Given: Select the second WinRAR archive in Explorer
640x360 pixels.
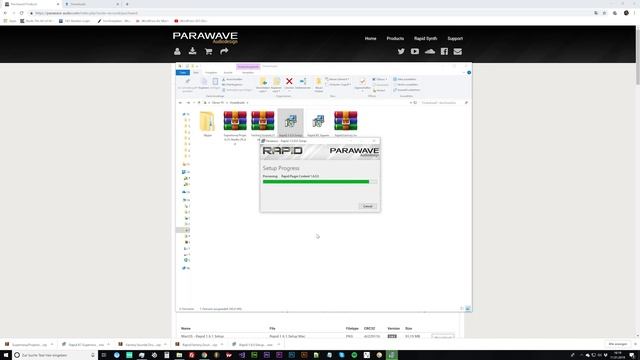Looking at the screenshot, I should (x=263, y=121).
